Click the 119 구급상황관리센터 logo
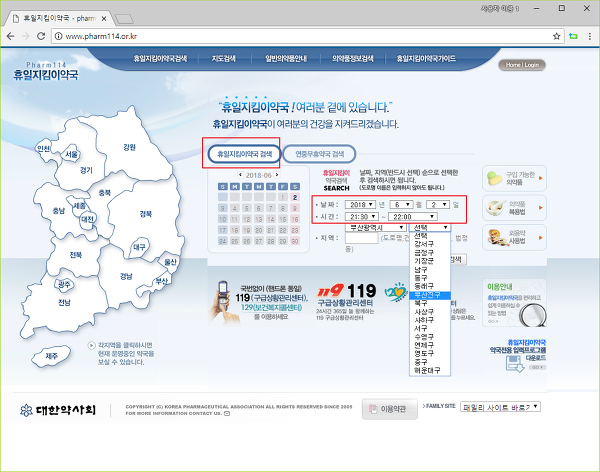This screenshot has height=472, width=600. tap(347, 291)
